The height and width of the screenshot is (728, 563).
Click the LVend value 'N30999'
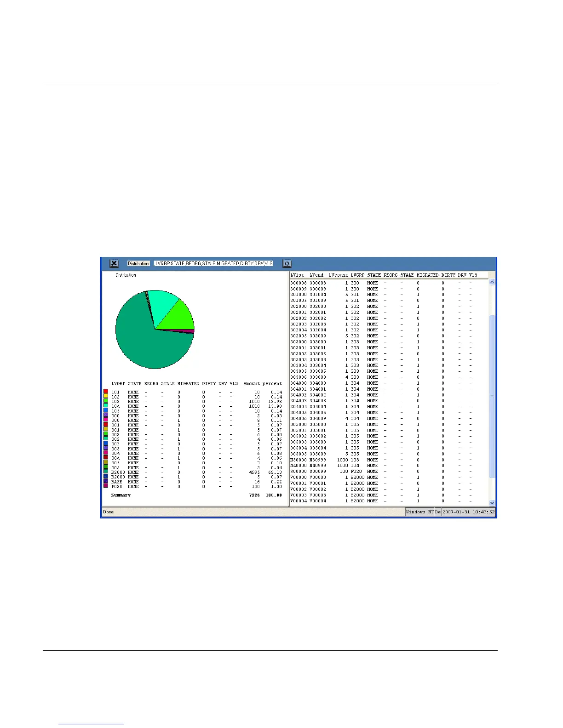tap(318, 460)
